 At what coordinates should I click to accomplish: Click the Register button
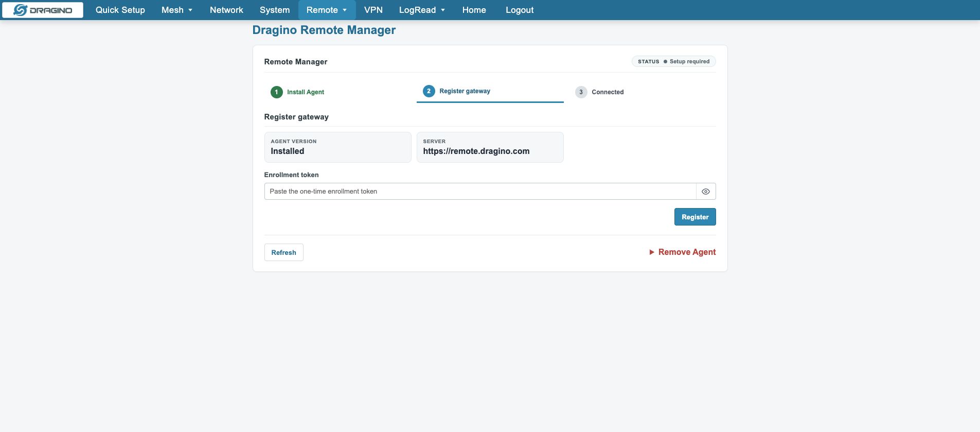(x=695, y=217)
